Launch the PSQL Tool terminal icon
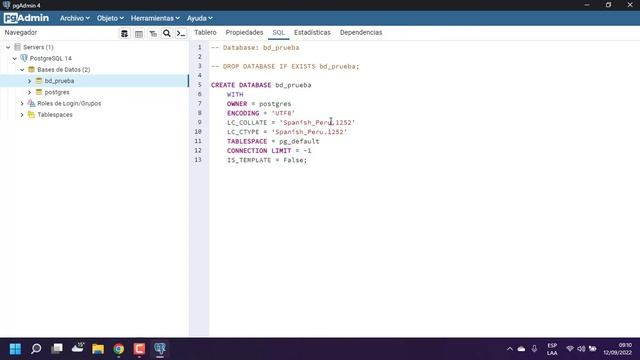640x360 pixels. tap(181, 33)
